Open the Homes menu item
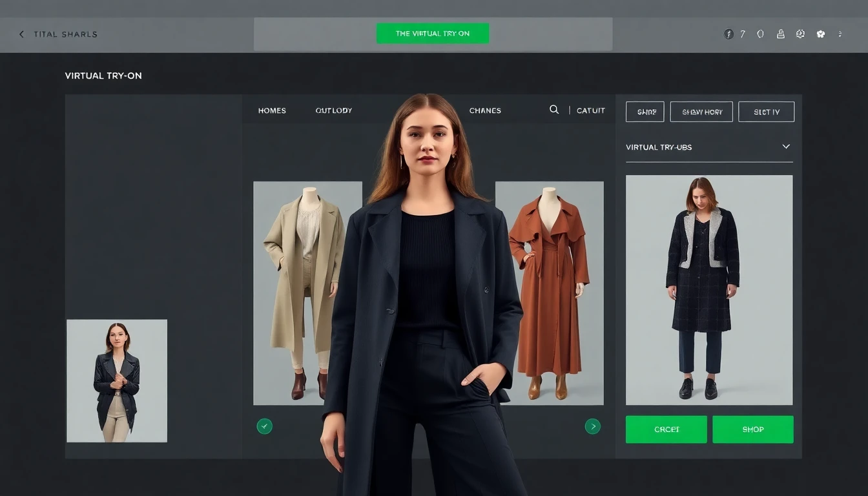 click(x=272, y=110)
